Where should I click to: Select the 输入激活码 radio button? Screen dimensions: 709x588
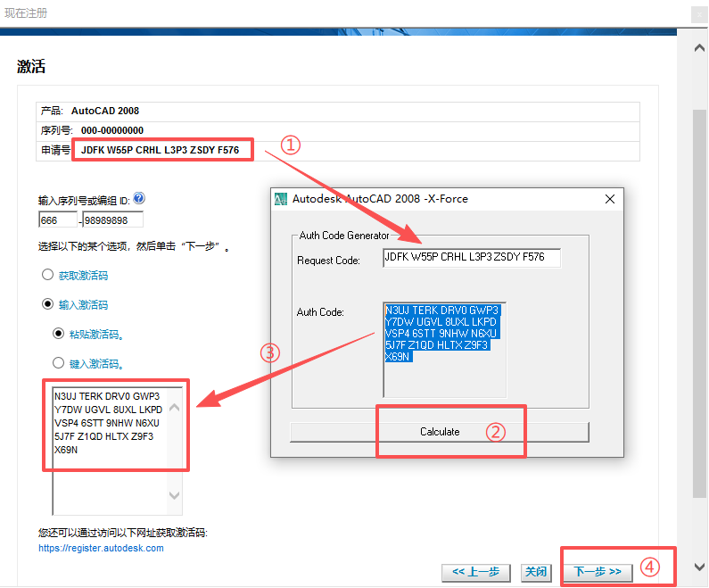pyautogui.click(x=47, y=304)
